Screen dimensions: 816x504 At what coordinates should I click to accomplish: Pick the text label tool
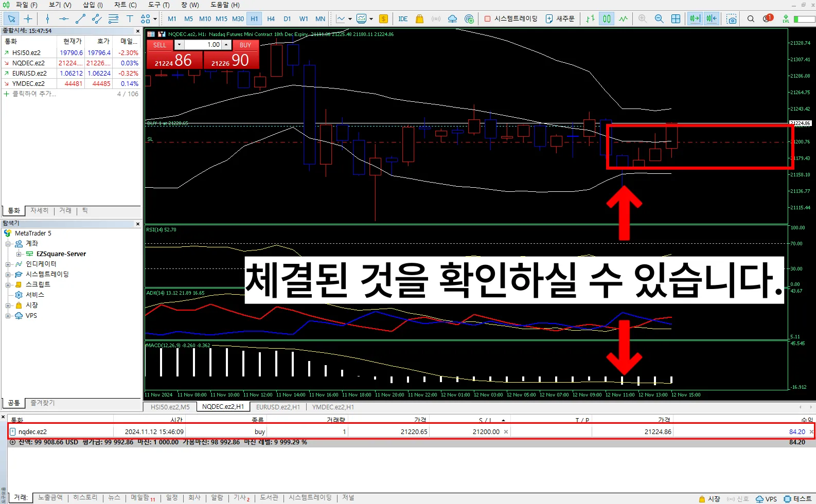pos(130,19)
